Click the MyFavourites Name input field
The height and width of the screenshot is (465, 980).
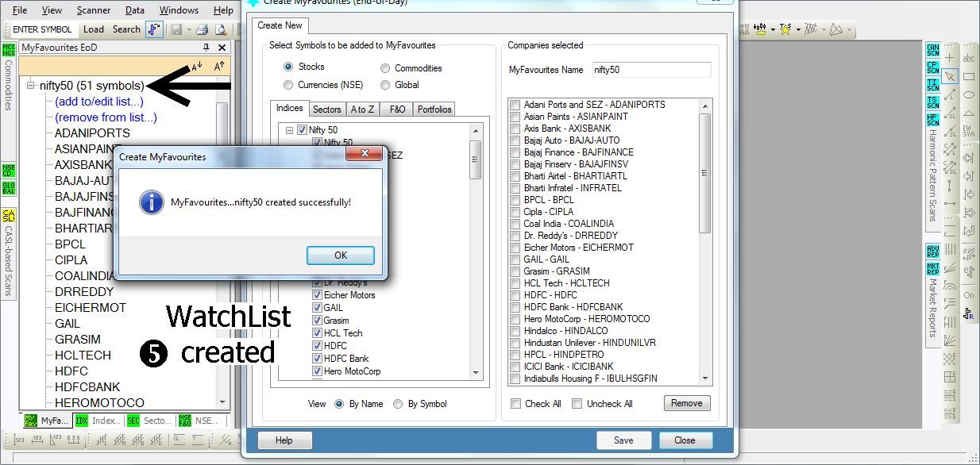pos(651,70)
